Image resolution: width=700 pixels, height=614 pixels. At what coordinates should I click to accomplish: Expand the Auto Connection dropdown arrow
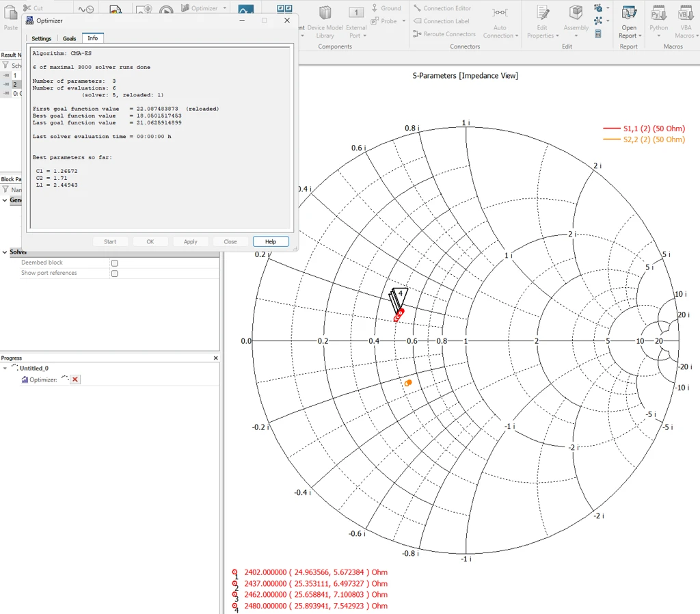click(x=517, y=36)
